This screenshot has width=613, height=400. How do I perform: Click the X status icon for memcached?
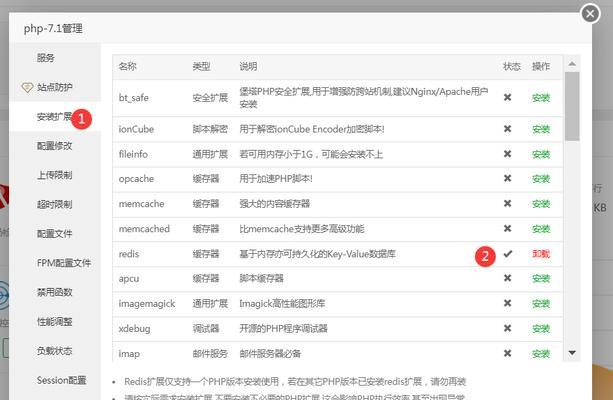point(507,228)
